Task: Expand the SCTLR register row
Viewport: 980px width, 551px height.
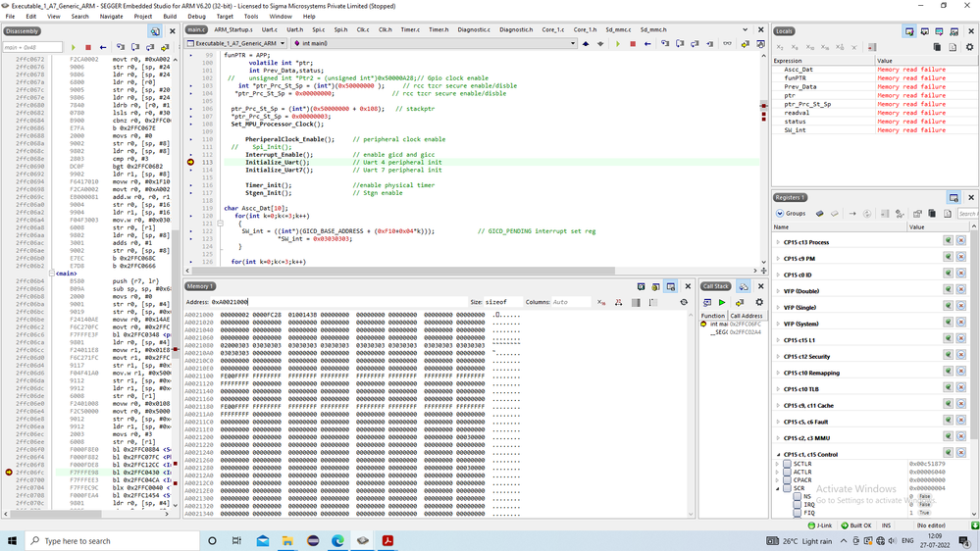Action: [x=778, y=464]
